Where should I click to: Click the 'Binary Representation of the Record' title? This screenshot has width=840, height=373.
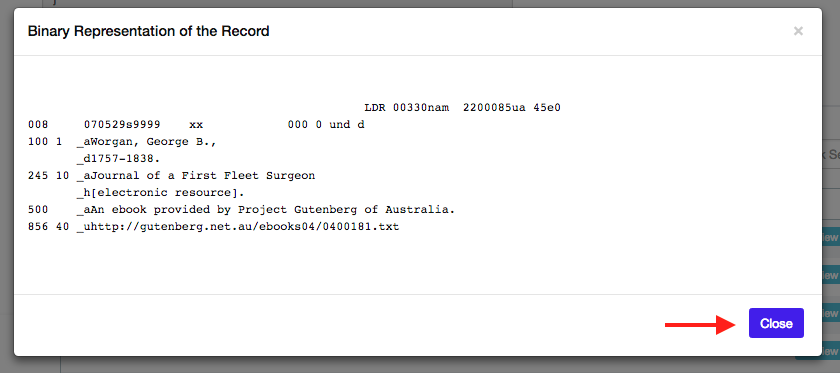pyautogui.click(x=148, y=31)
